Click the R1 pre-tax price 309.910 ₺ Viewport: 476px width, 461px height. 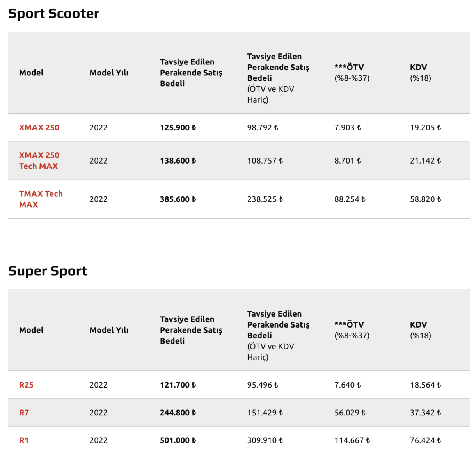(265, 440)
